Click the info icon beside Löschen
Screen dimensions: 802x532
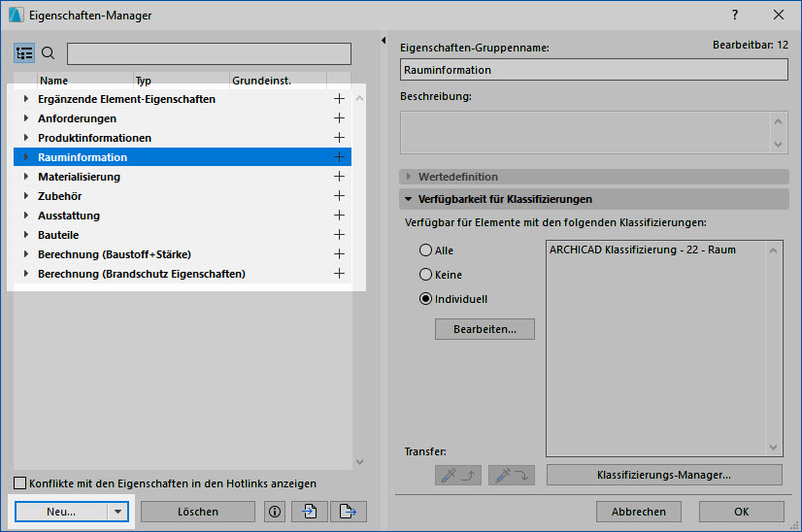point(275,512)
